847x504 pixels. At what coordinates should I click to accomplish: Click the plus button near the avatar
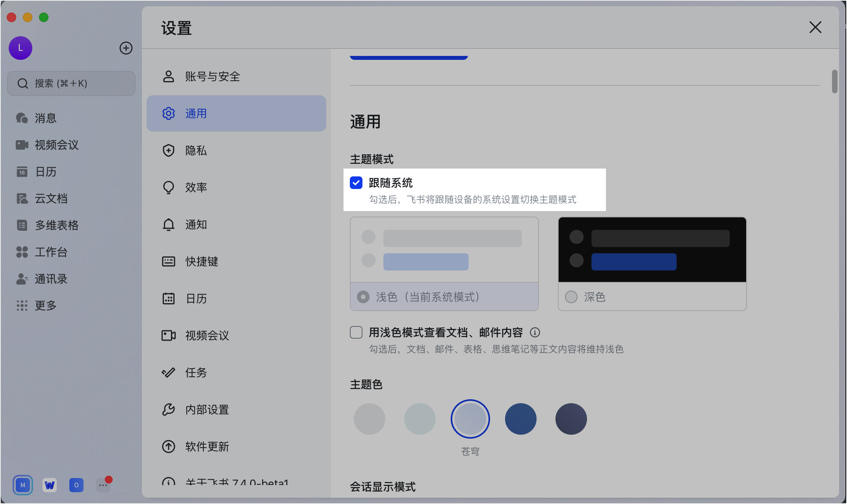click(126, 48)
